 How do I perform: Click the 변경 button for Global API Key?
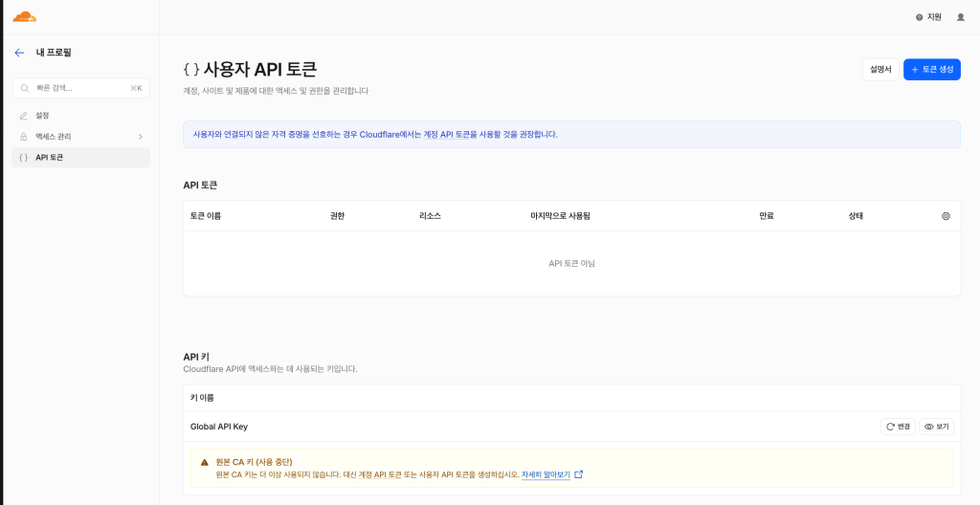coord(898,427)
